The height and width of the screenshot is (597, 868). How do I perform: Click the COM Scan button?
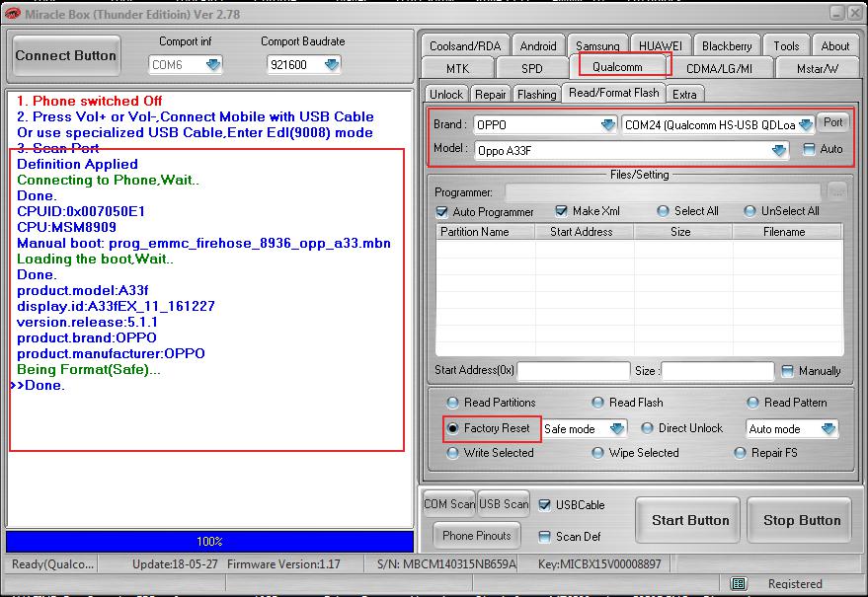coord(449,504)
